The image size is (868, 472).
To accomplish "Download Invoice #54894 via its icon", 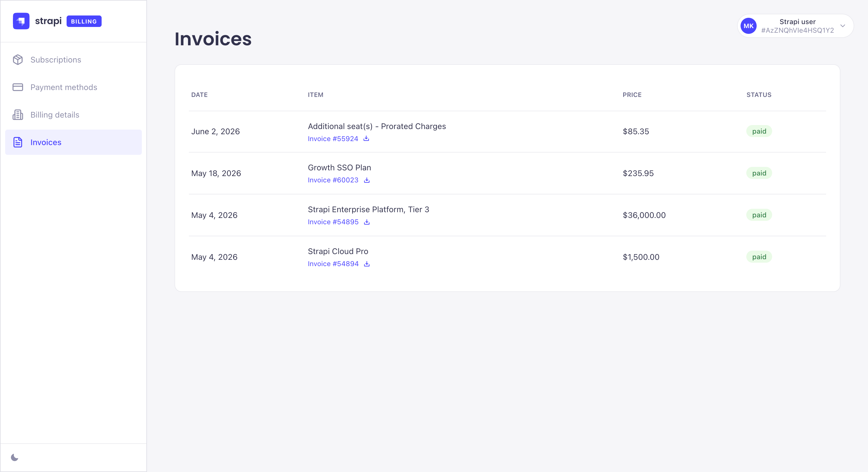I will [367, 264].
